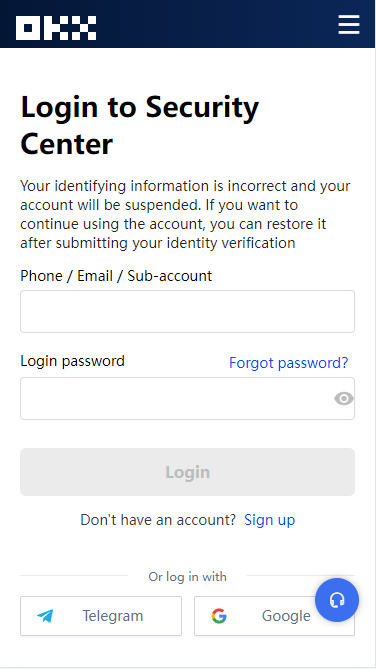
Task: Click the Login password label
Action: 72,361
